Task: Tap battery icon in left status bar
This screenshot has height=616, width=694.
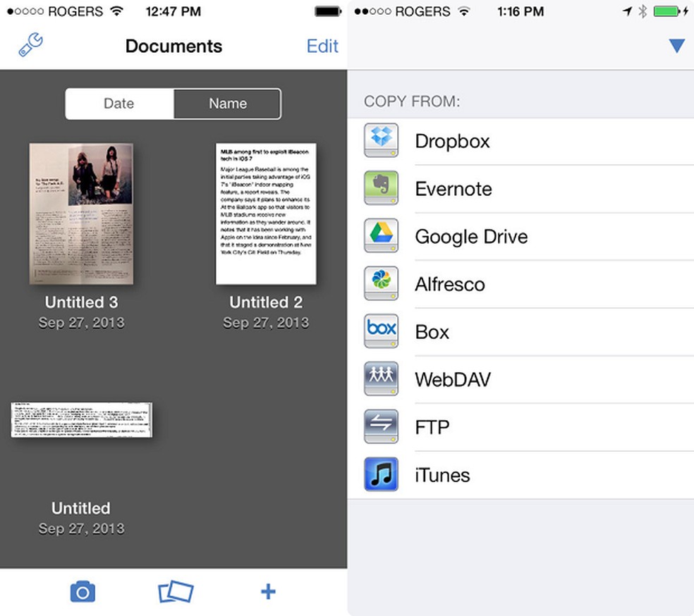Action: click(x=328, y=11)
